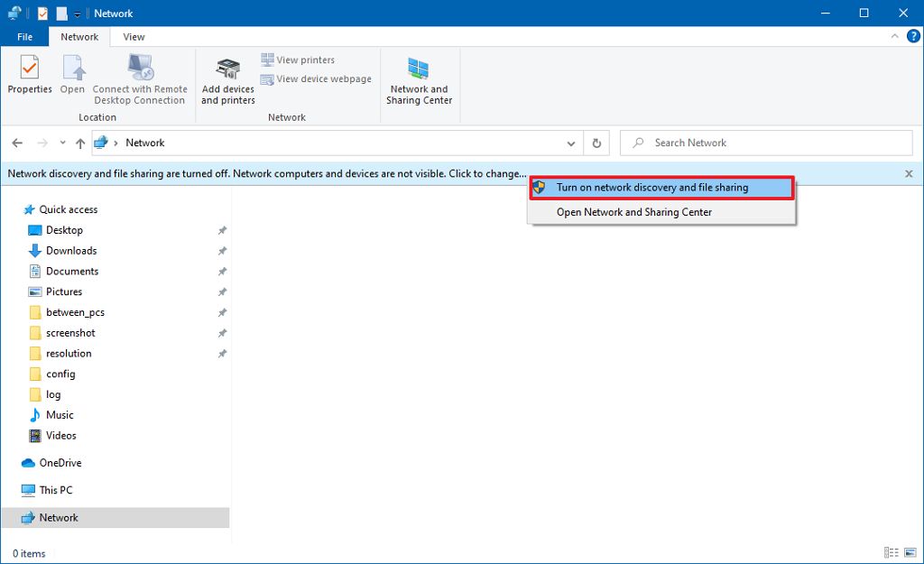Open Properties in the Network ribbon
Image resolution: width=924 pixels, height=564 pixels.
click(30, 74)
